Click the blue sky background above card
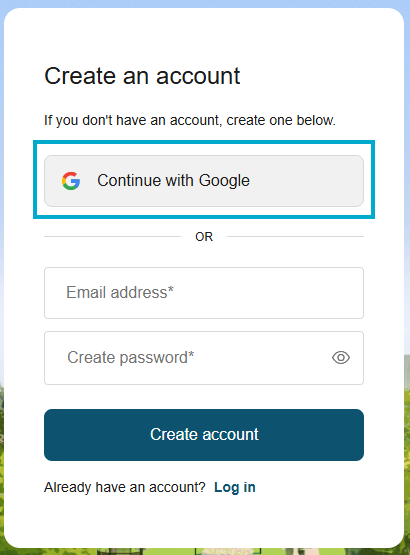The height and width of the screenshot is (555, 410). (x=204, y=3)
